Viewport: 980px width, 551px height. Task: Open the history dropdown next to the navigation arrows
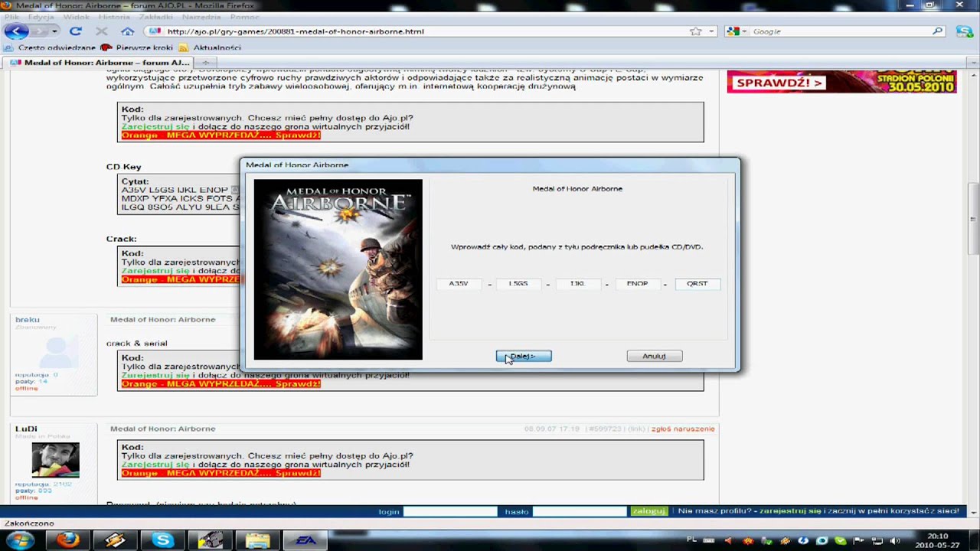pyautogui.click(x=54, y=31)
